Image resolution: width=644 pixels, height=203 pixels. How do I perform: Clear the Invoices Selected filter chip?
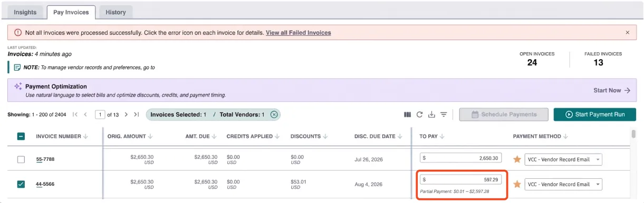pyautogui.click(x=274, y=114)
